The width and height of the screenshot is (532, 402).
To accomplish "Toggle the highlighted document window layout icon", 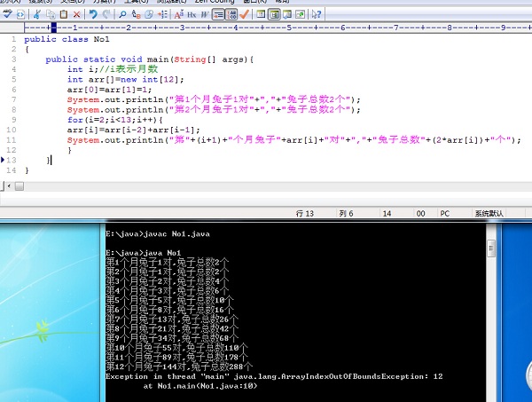I will coord(274,14).
